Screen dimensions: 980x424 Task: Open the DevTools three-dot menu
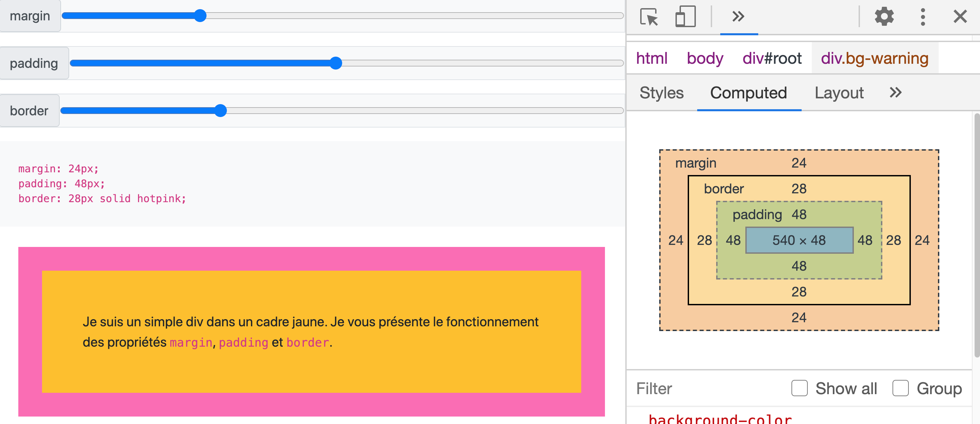click(923, 17)
